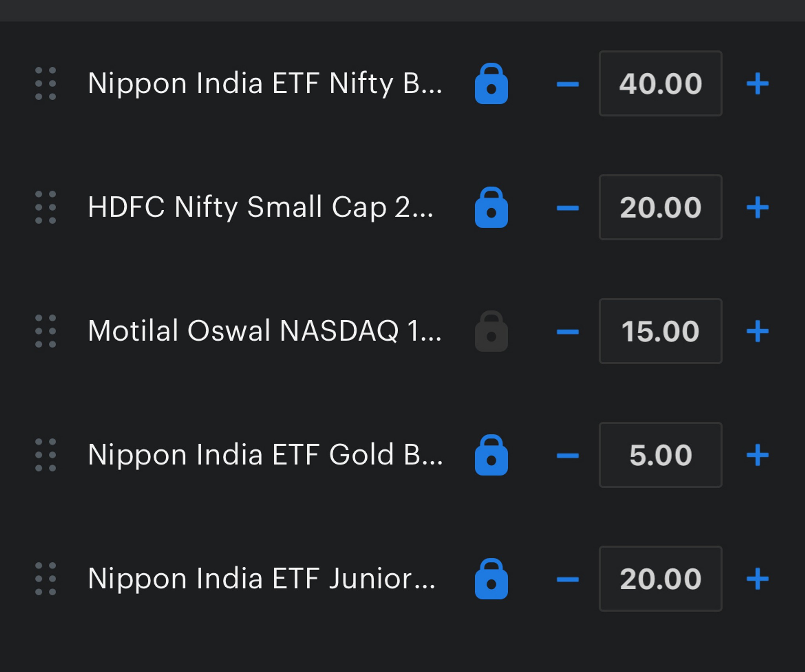Toggle lock on Nippon India ETF Junior
The height and width of the screenshot is (672, 805).
(x=491, y=578)
